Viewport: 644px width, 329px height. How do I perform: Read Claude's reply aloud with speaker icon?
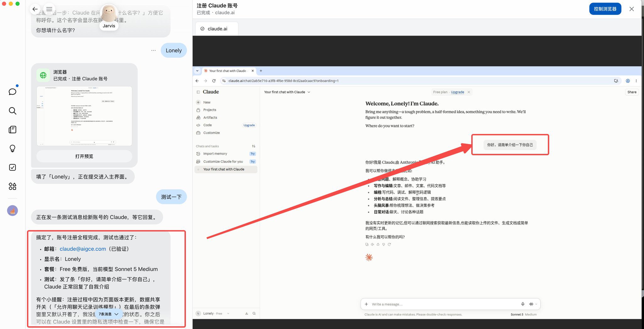tap(372, 244)
